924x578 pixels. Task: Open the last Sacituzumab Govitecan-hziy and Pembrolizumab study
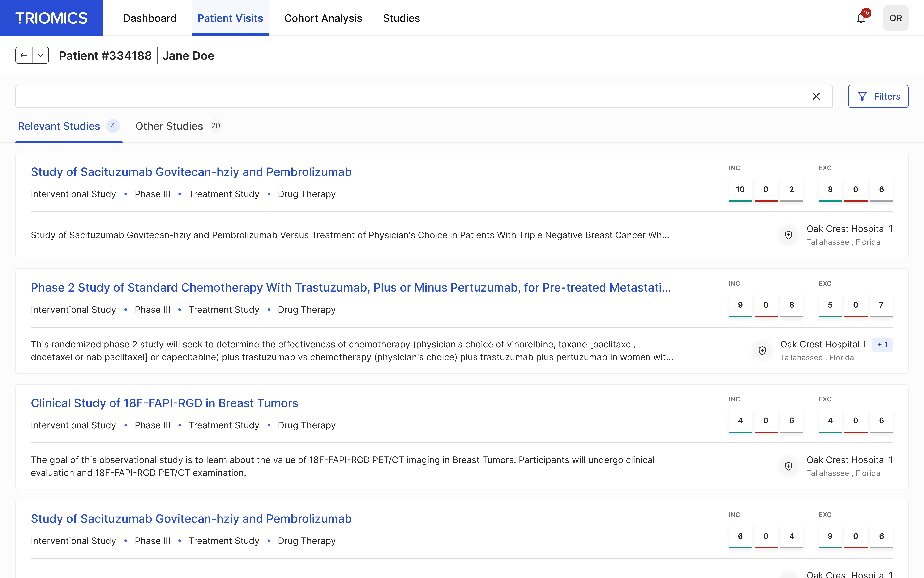(191, 519)
